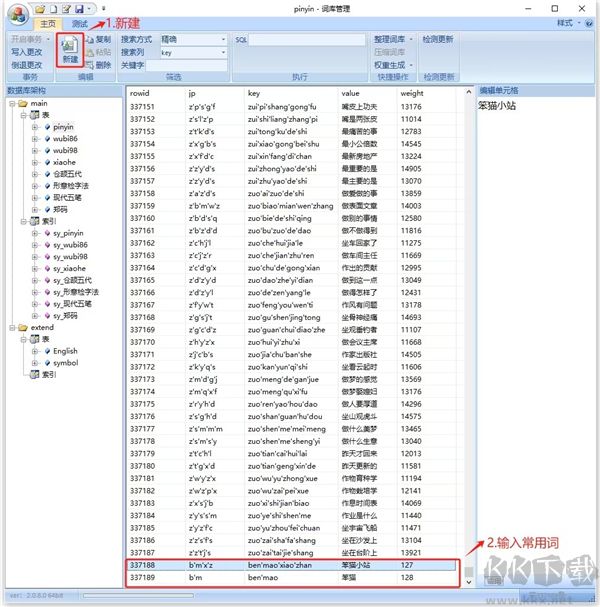Click the 笨猫小站 text in edit cell panel

pyautogui.click(x=497, y=106)
